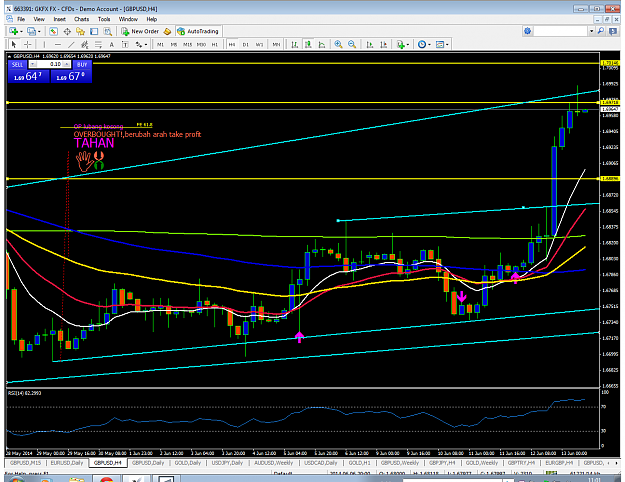Open the View menu
625x482 pixels.
(x=39, y=19)
